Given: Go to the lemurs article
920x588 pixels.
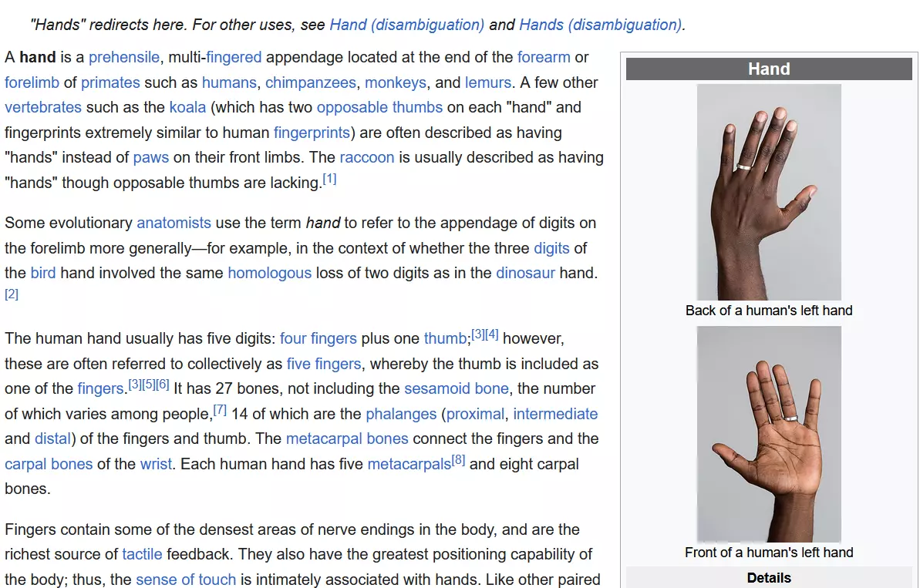Looking at the screenshot, I should tap(487, 82).
